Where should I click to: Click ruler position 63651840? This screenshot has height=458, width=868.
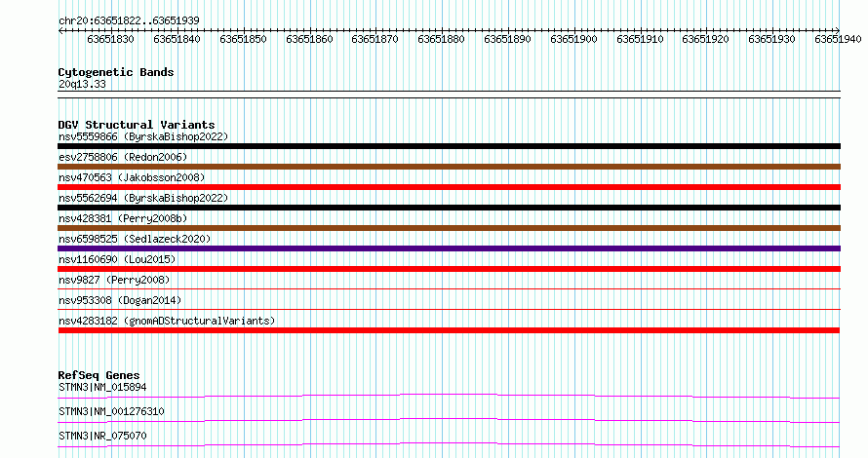pos(178,39)
